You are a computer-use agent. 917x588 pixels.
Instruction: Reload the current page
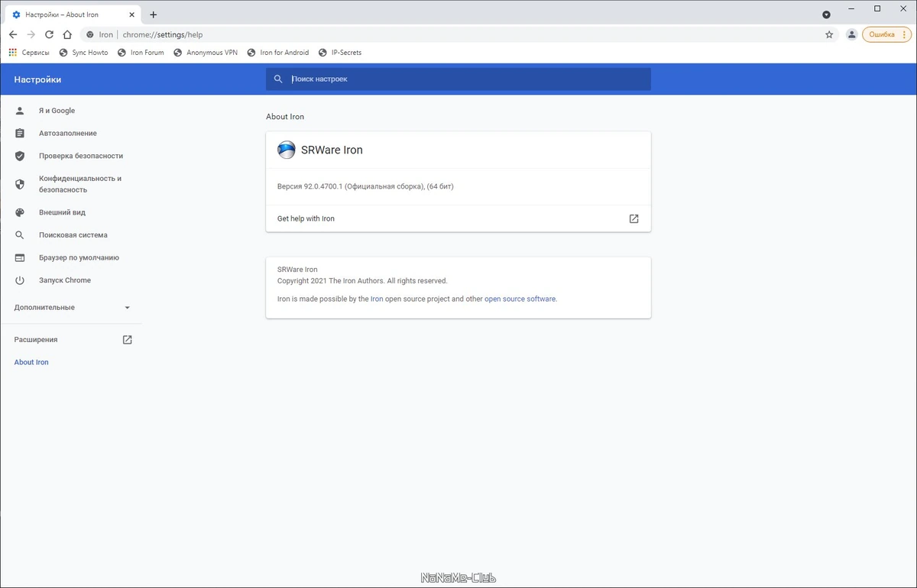(x=50, y=34)
